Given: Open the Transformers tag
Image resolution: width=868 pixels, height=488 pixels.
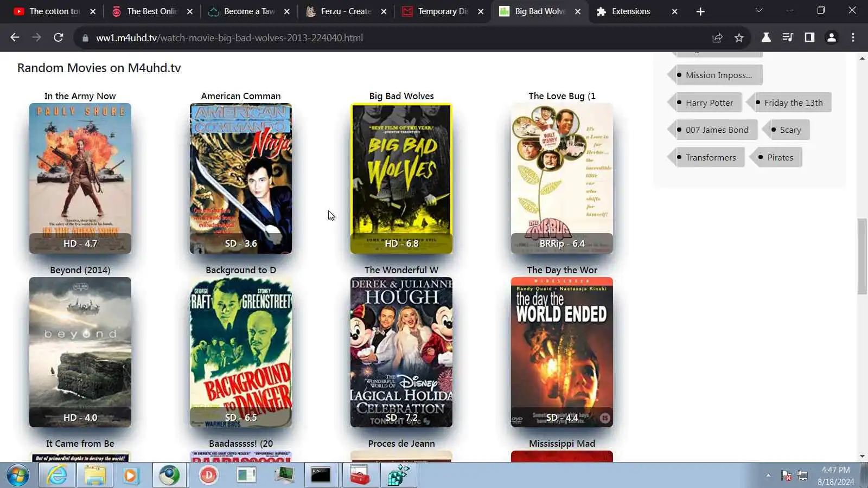Looking at the screenshot, I should coord(706,157).
